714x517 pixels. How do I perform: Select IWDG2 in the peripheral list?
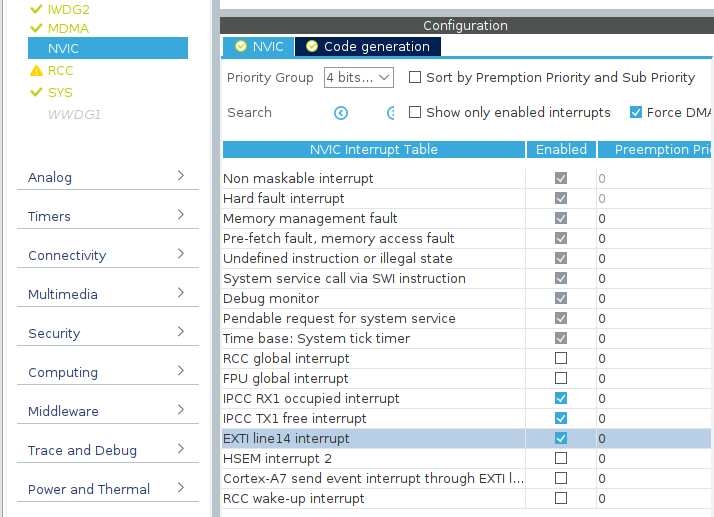(69, 9)
